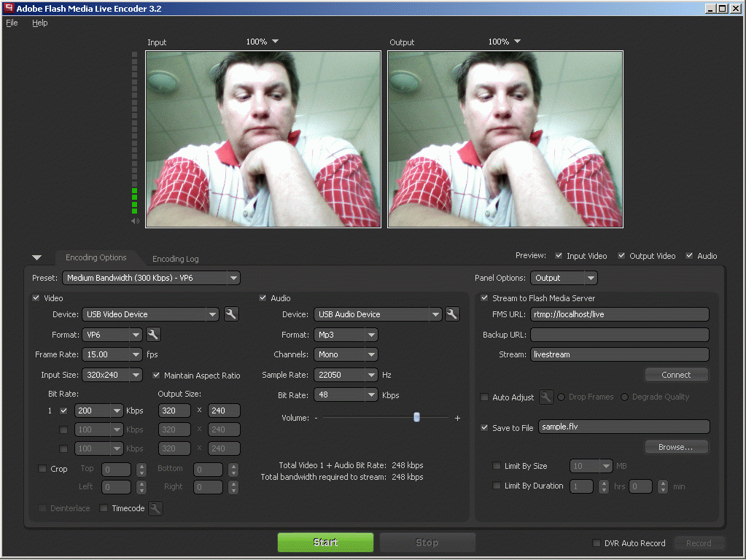Open the File menu
This screenshot has height=560, width=746.
click(x=12, y=23)
